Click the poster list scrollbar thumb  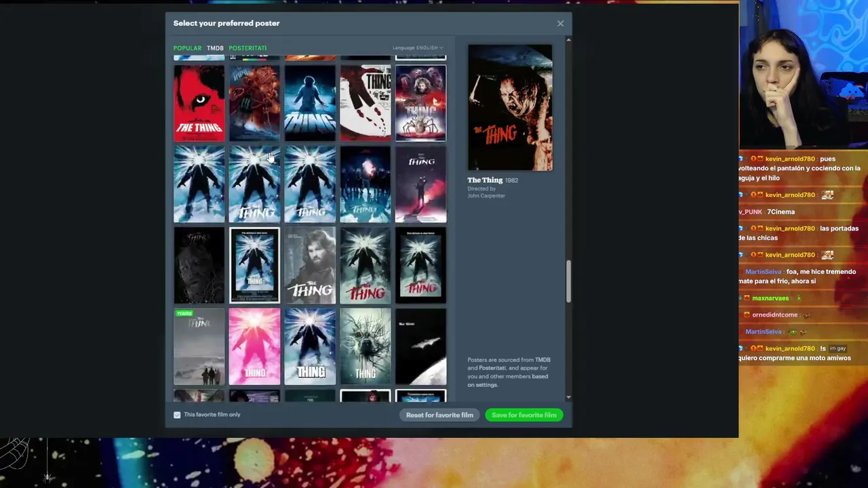[568, 282]
